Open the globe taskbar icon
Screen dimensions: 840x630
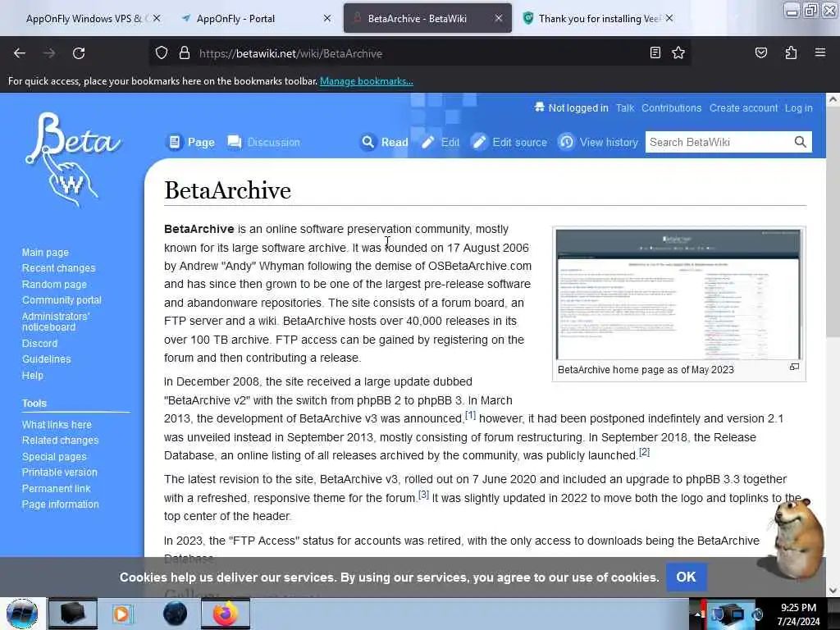pyautogui.click(x=175, y=614)
